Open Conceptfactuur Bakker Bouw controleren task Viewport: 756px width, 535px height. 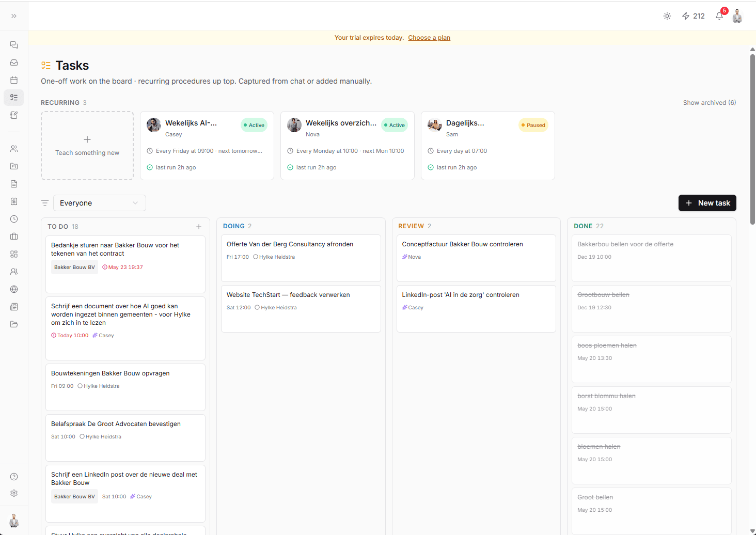pos(476,258)
